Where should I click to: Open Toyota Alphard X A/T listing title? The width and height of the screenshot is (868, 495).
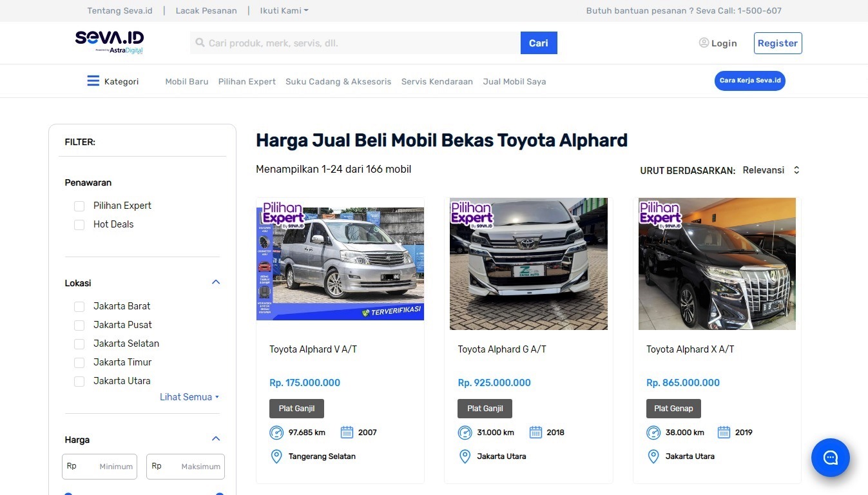(690, 349)
